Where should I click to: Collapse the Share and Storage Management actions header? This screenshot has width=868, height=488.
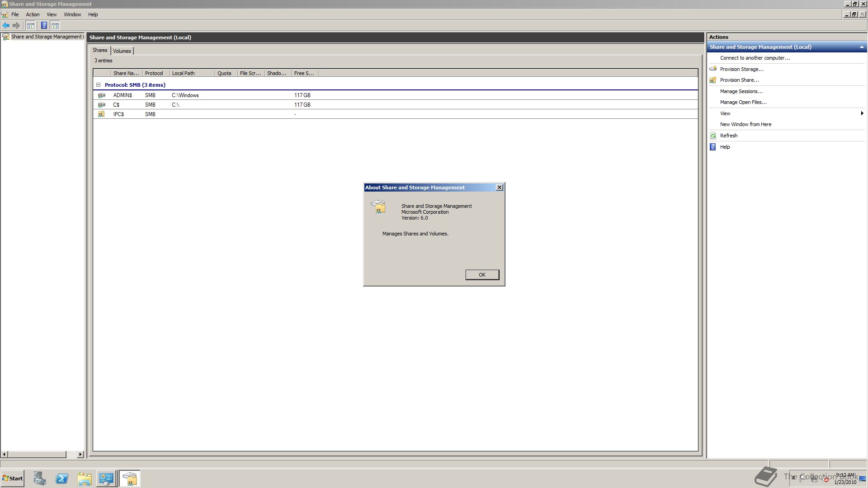(x=861, y=47)
